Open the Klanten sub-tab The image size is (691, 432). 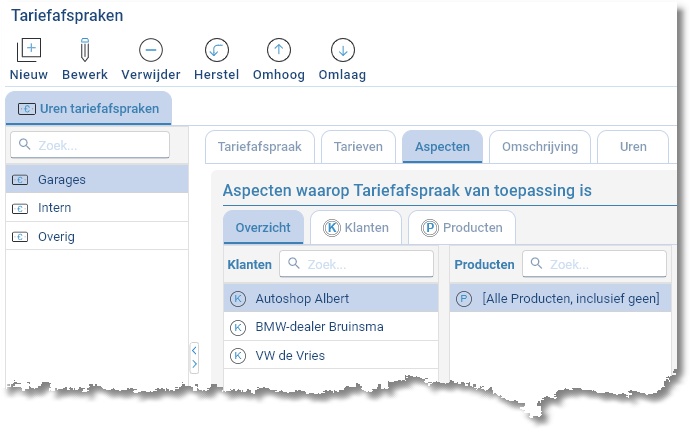coord(356,228)
